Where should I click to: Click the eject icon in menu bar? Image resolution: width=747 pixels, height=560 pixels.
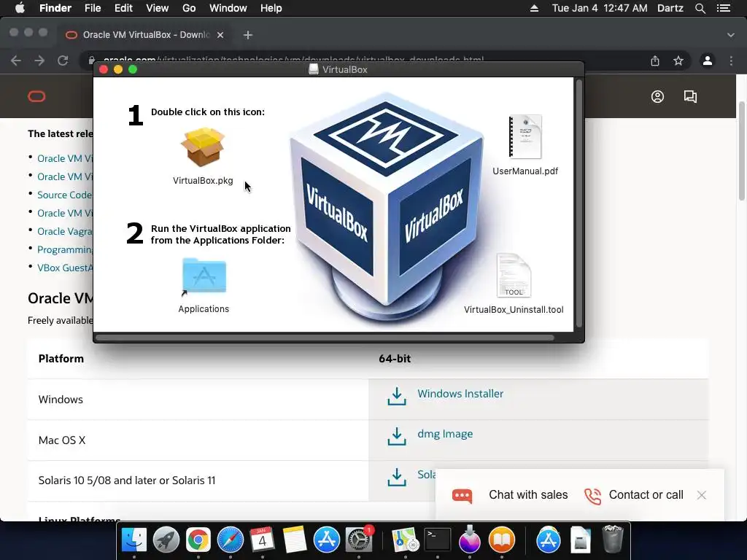tap(535, 8)
